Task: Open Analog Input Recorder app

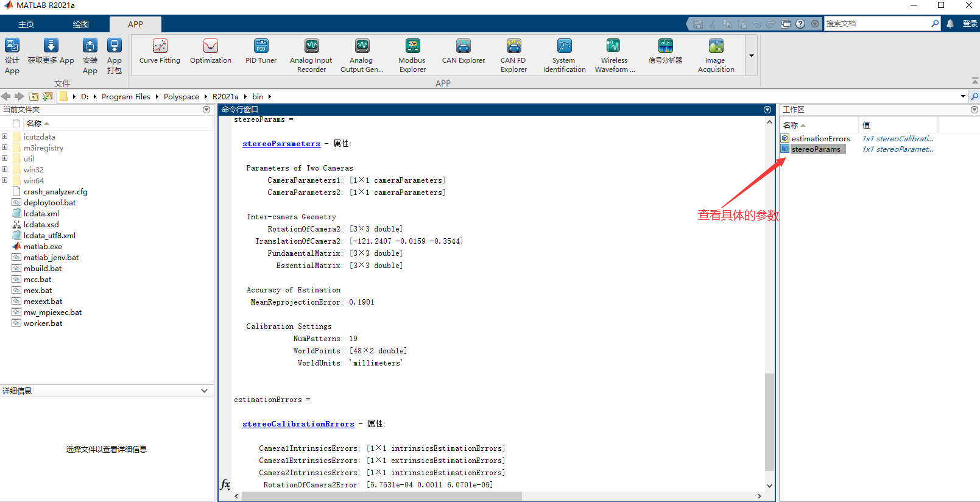Action: 311,56
